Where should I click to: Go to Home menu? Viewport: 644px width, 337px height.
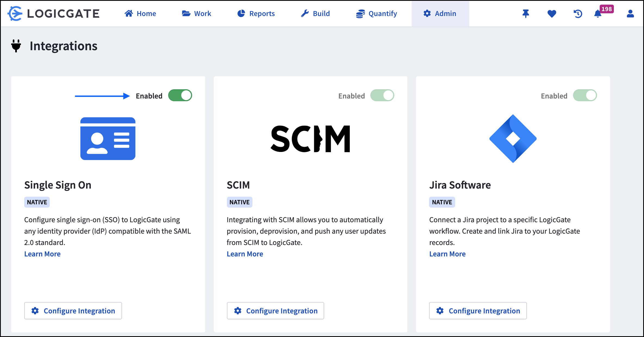(140, 14)
